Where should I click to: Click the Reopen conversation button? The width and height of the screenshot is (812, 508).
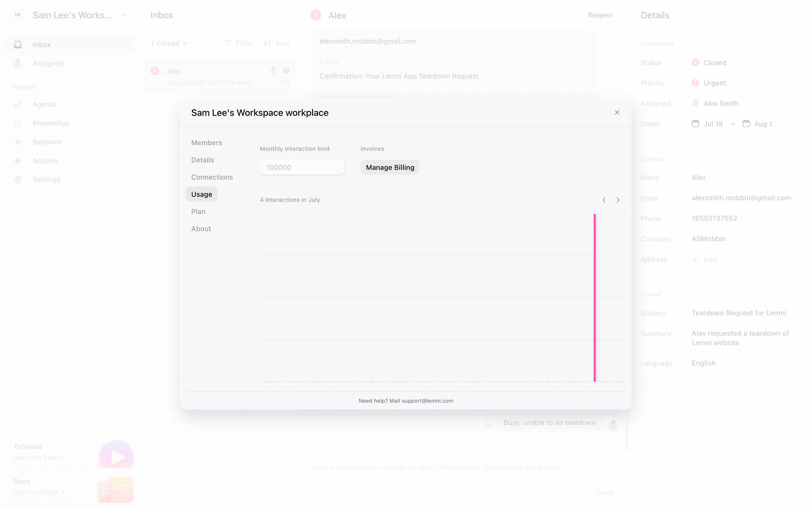600,15
